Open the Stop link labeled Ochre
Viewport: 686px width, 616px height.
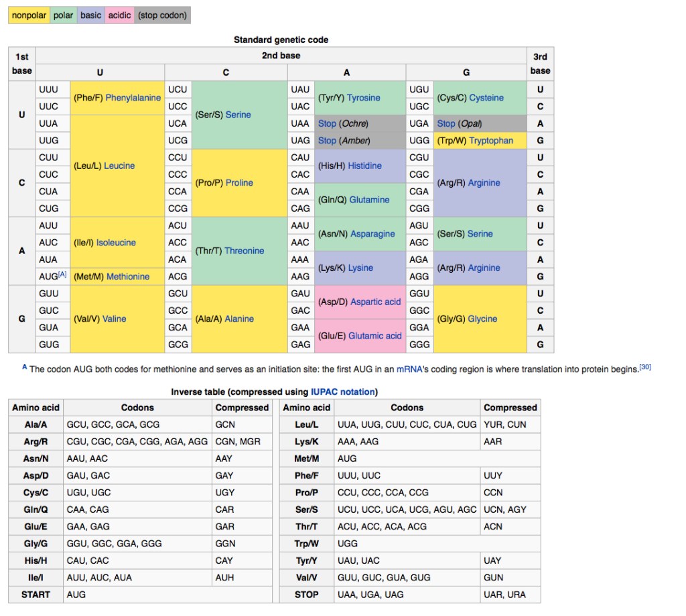(x=327, y=124)
